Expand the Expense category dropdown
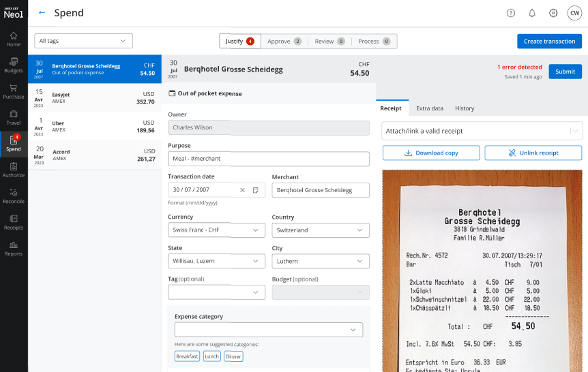 coord(269,330)
